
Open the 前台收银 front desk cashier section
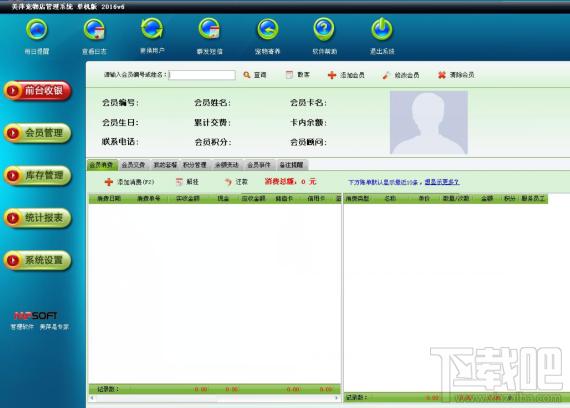click(x=37, y=91)
